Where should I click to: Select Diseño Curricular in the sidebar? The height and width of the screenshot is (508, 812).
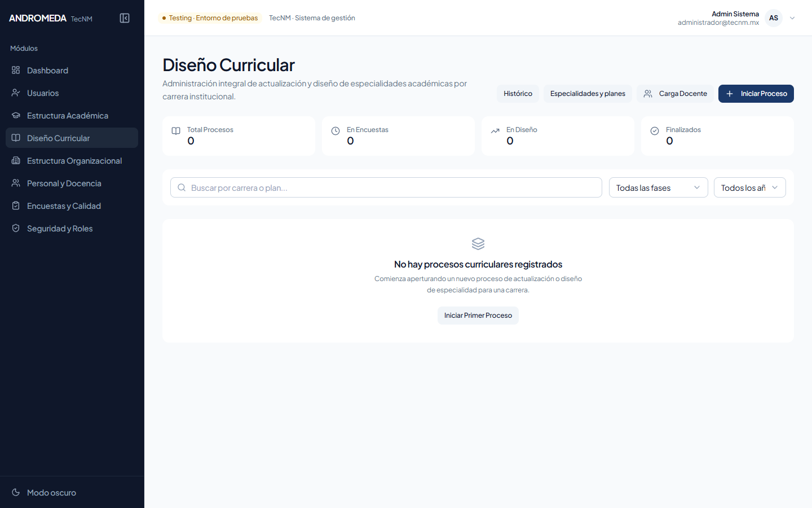click(x=72, y=138)
